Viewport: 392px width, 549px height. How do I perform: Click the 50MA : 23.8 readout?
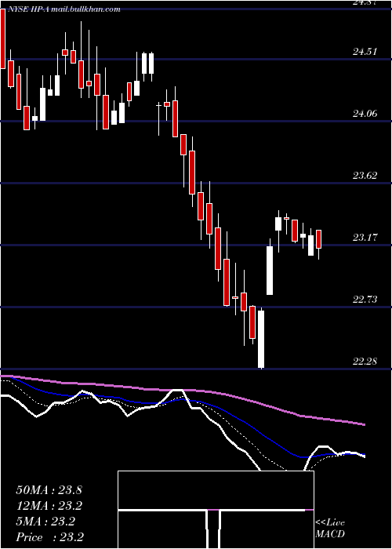pos(49,490)
